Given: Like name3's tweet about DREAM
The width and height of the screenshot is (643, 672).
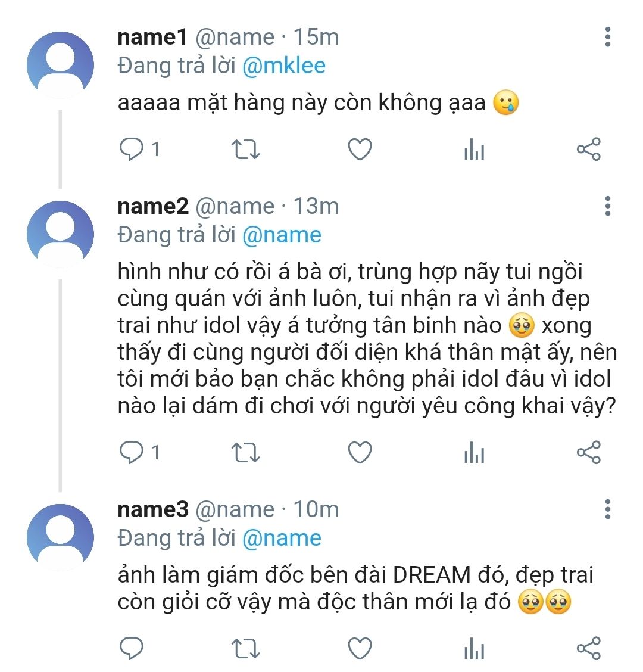Looking at the screenshot, I should 360,648.
